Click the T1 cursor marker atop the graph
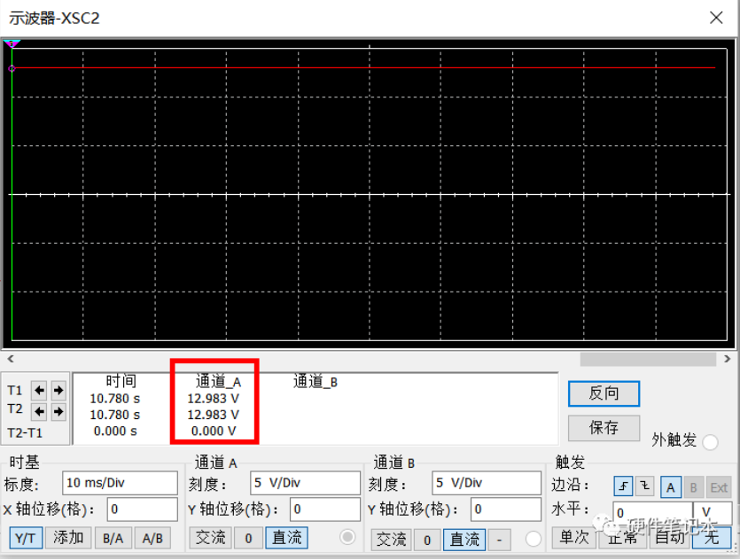This screenshot has width=740, height=560. pyautogui.click(x=12, y=43)
